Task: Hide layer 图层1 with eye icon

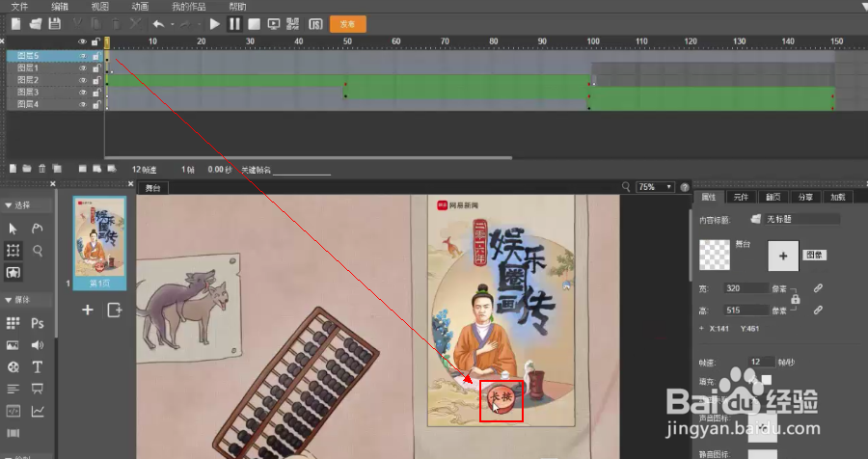Action: 83,68
